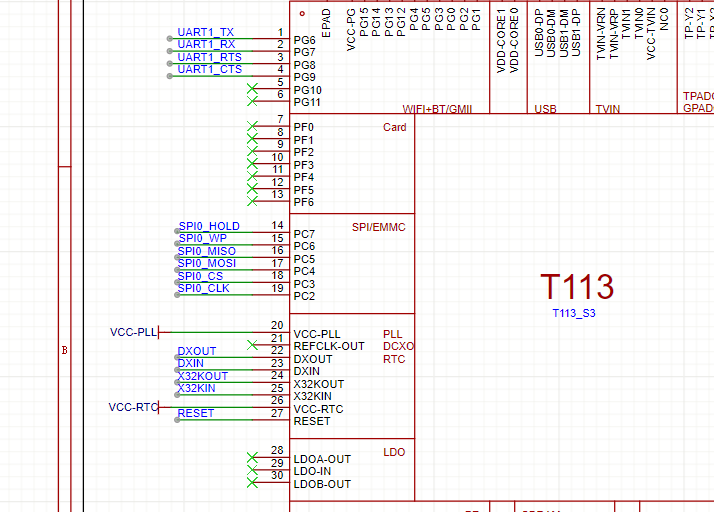Click the no-connect marker on REFCLK-OUT pin 21

[252, 345]
